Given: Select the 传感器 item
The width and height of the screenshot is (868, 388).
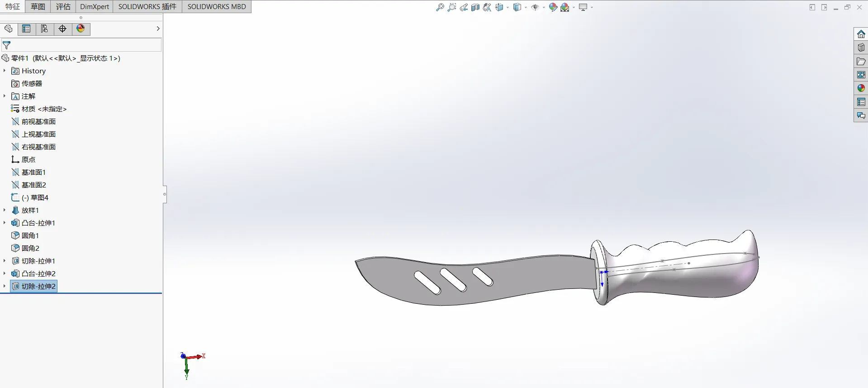Looking at the screenshot, I should tap(27, 83).
